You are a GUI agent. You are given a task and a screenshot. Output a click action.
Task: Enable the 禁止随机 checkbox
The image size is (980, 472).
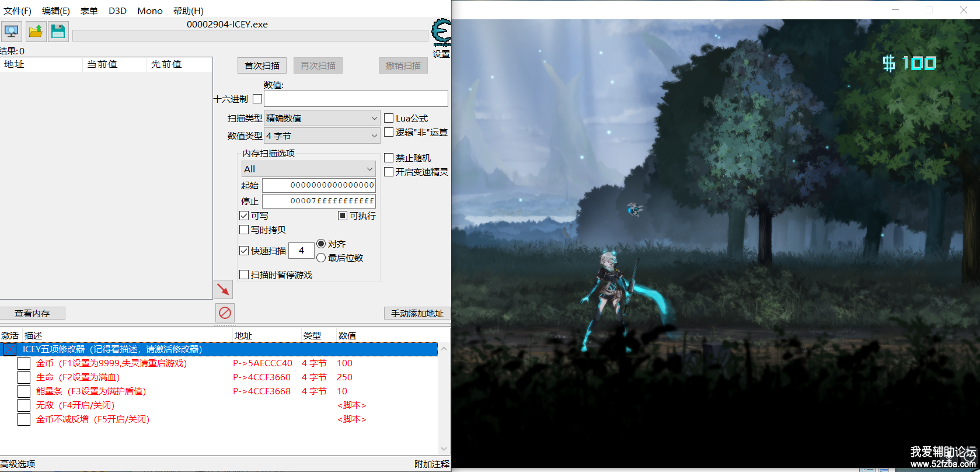389,158
